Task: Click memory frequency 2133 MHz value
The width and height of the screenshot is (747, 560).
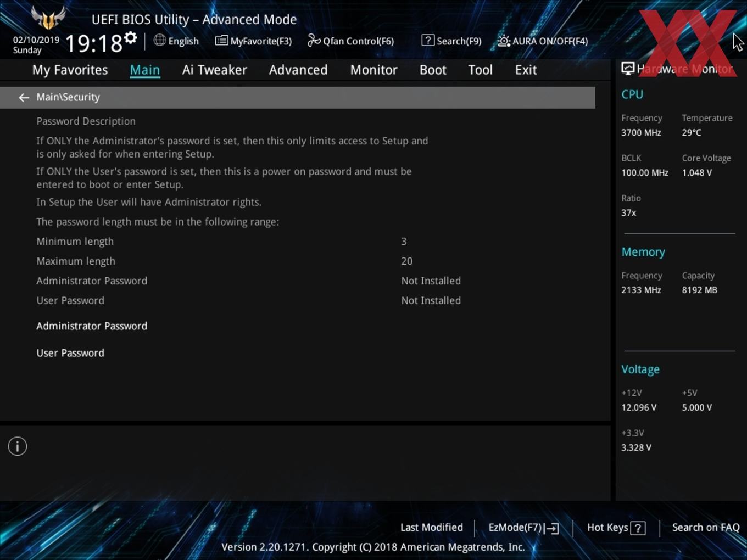Action: pyautogui.click(x=641, y=290)
